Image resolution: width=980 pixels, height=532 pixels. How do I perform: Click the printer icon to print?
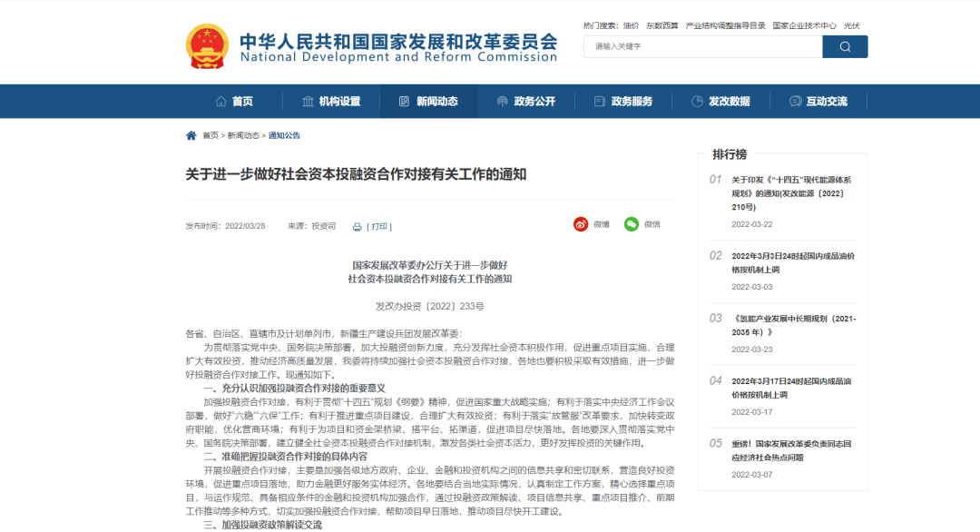(x=357, y=227)
